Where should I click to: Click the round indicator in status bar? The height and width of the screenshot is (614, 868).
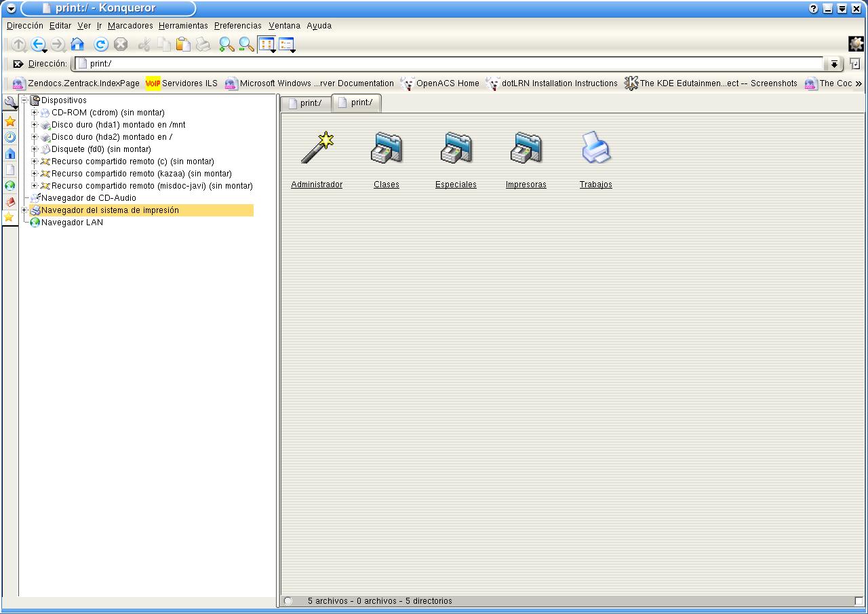[288, 601]
